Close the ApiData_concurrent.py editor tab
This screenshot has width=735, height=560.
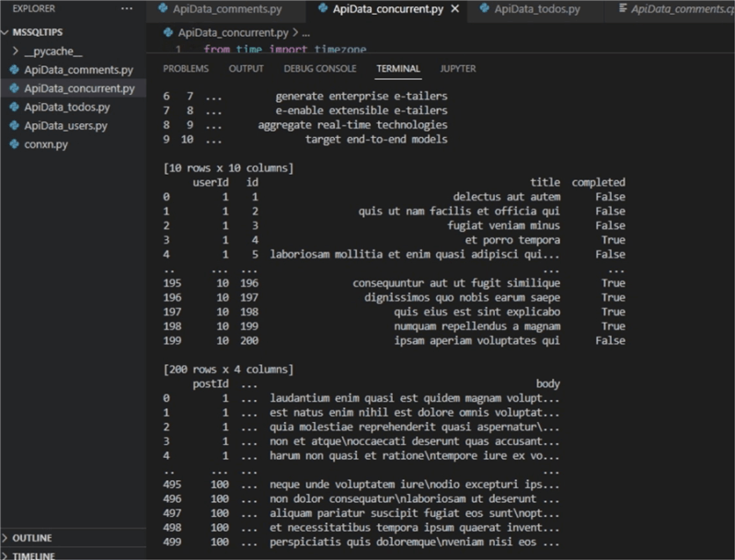[x=454, y=9]
